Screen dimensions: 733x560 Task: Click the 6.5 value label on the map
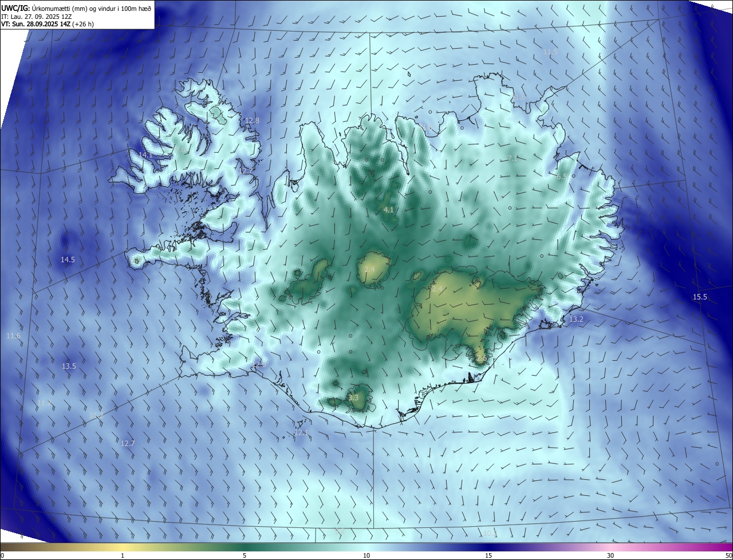[562, 177]
